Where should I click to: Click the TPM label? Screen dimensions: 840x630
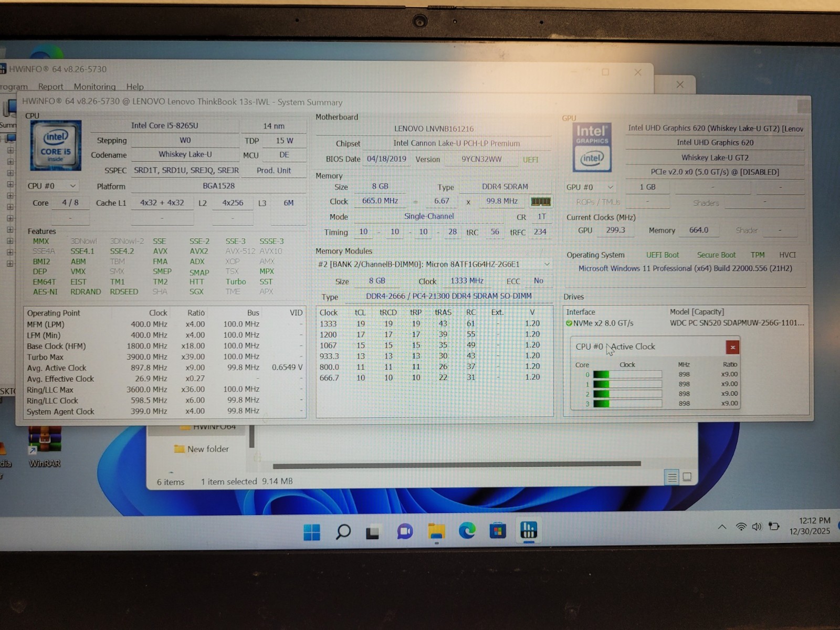coord(758,255)
